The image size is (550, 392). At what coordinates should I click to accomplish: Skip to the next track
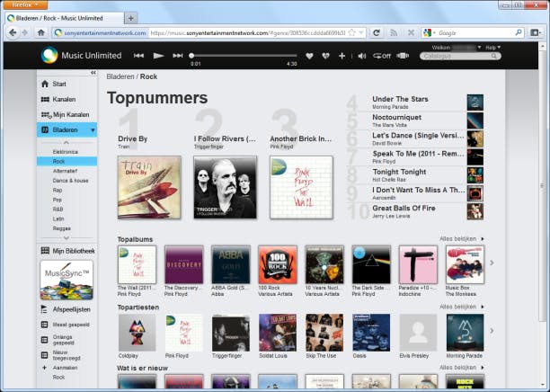(x=178, y=56)
